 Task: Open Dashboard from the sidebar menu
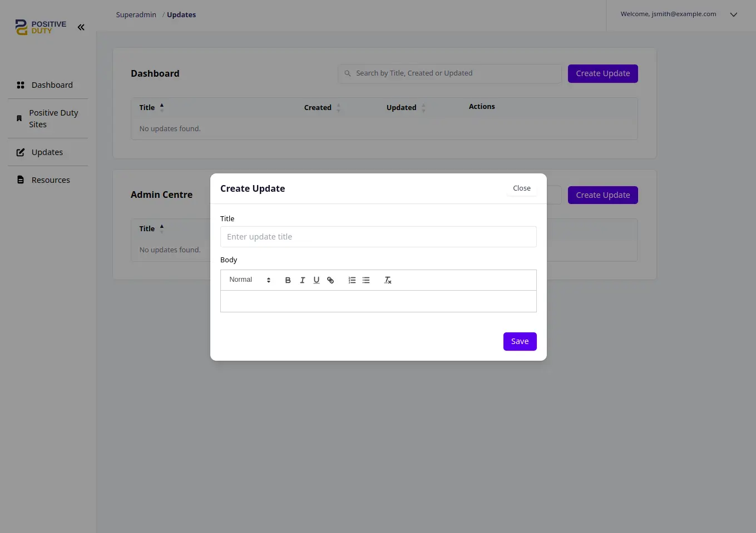(48, 85)
